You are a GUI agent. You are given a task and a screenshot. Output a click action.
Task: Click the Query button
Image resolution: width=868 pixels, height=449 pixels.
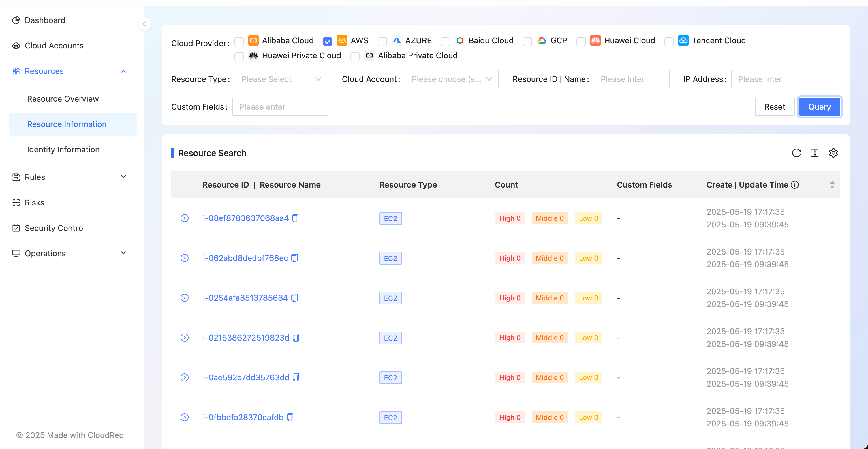pyautogui.click(x=820, y=107)
